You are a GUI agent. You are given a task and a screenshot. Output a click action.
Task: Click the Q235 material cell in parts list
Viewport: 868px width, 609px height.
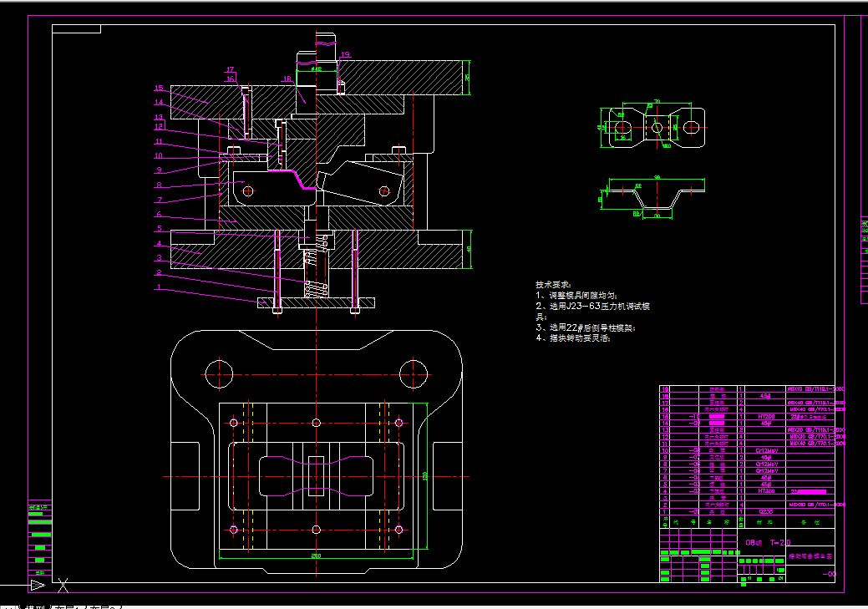pos(765,512)
